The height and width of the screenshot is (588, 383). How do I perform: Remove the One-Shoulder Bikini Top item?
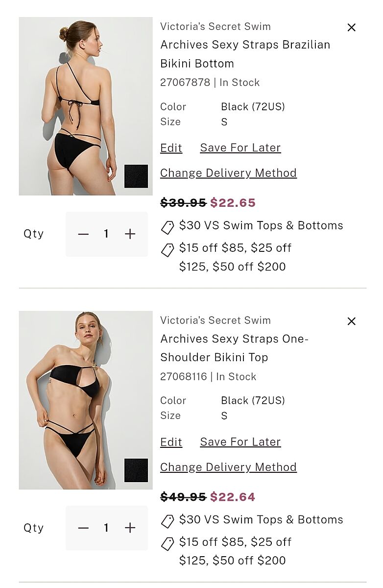[351, 321]
